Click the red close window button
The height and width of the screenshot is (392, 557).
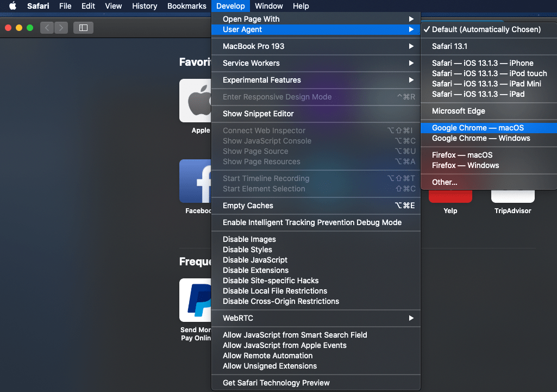8,28
